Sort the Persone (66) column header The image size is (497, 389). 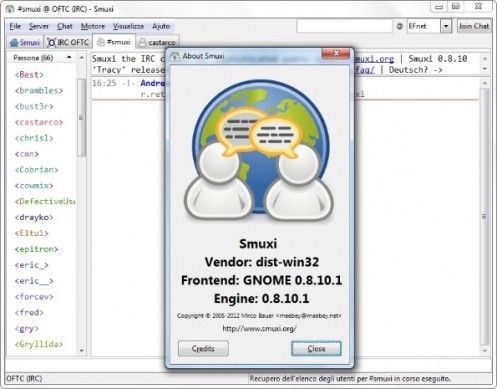[x=41, y=58]
